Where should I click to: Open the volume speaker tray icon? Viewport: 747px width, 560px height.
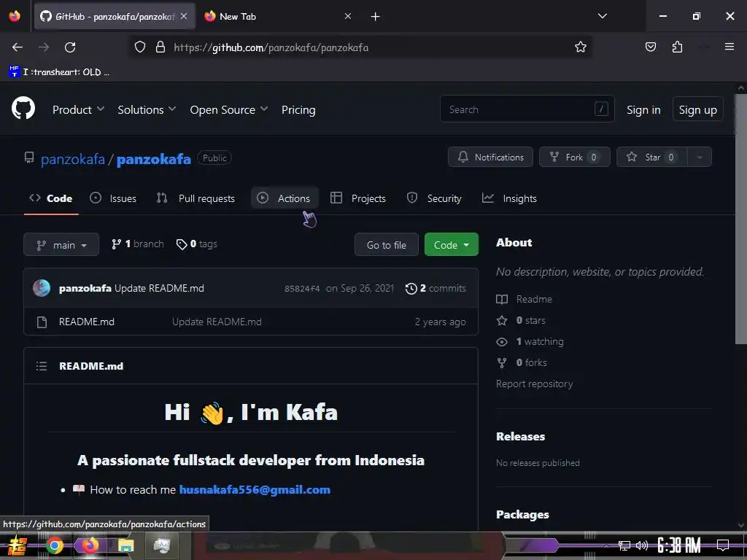point(642,545)
